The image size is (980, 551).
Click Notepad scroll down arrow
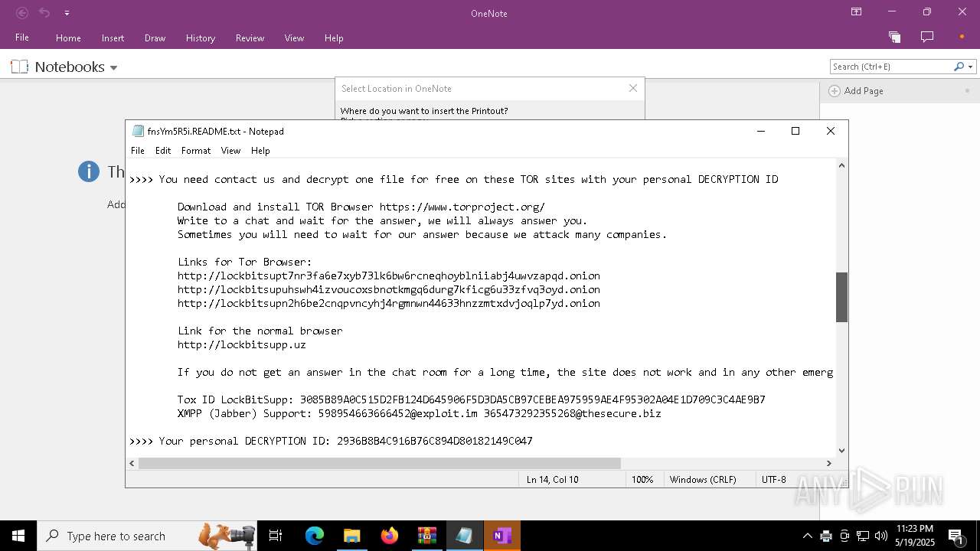tap(841, 451)
